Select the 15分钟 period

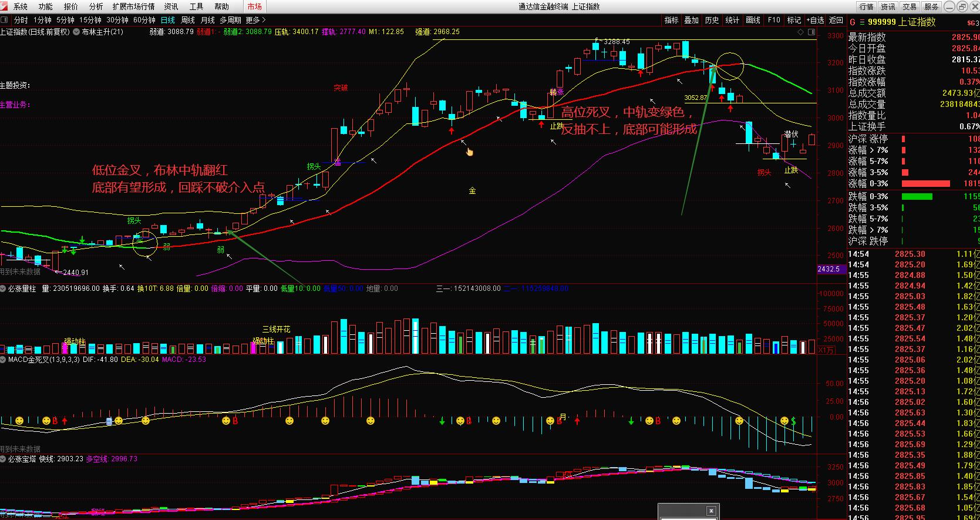(x=90, y=20)
